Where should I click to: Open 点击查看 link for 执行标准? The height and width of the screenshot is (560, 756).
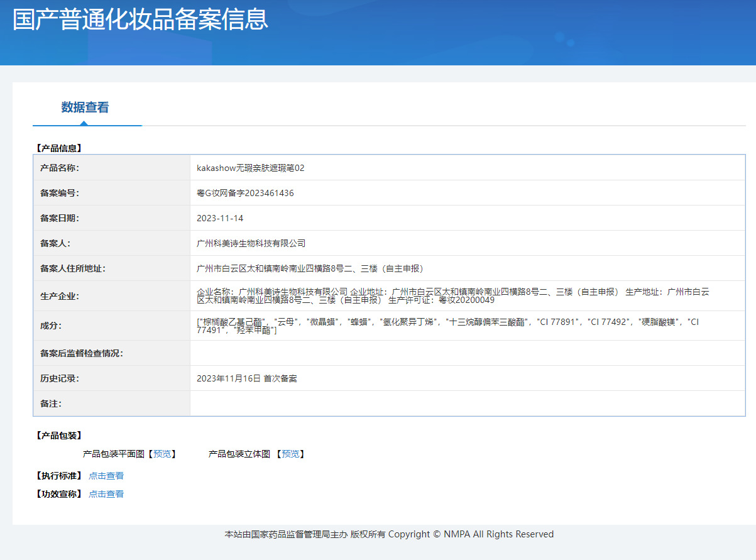(106, 476)
